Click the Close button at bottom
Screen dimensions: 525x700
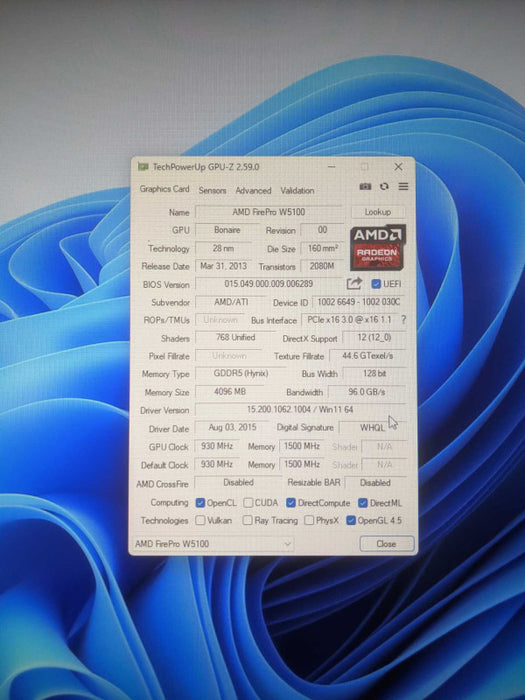tap(387, 544)
